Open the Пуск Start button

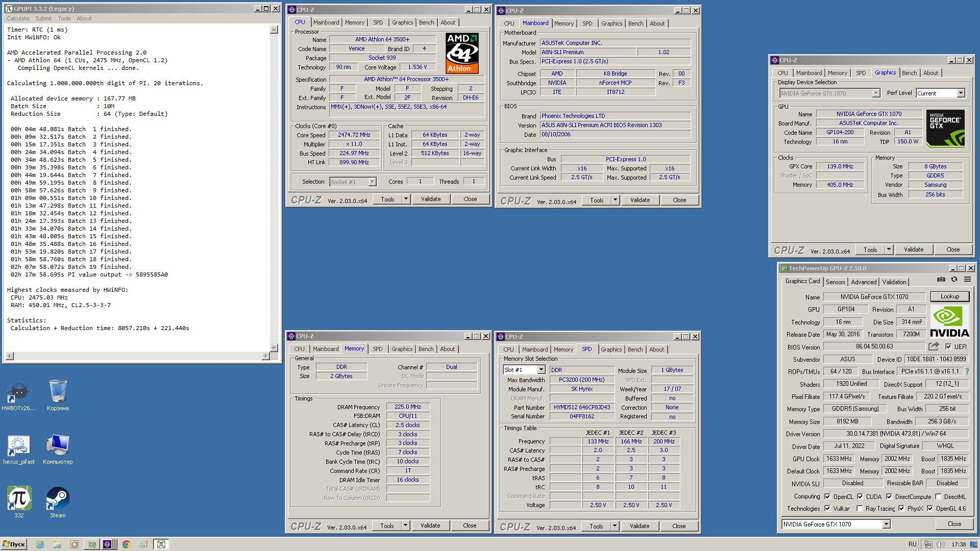[x=14, y=544]
